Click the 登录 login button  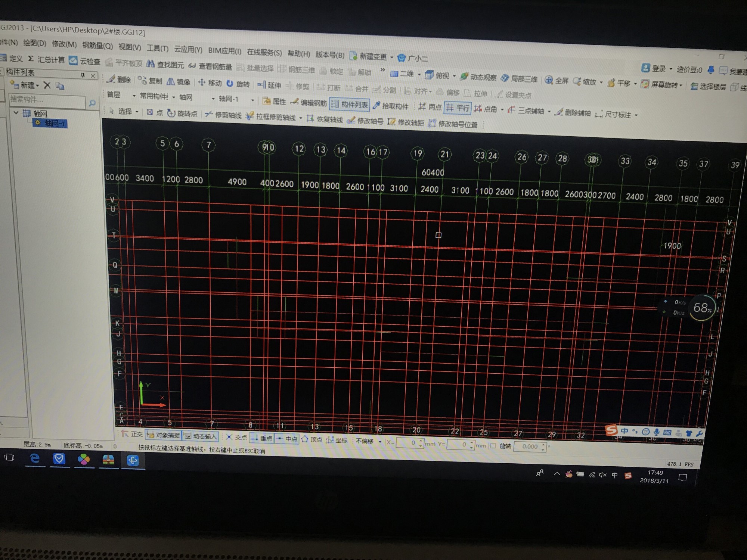[x=654, y=68]
